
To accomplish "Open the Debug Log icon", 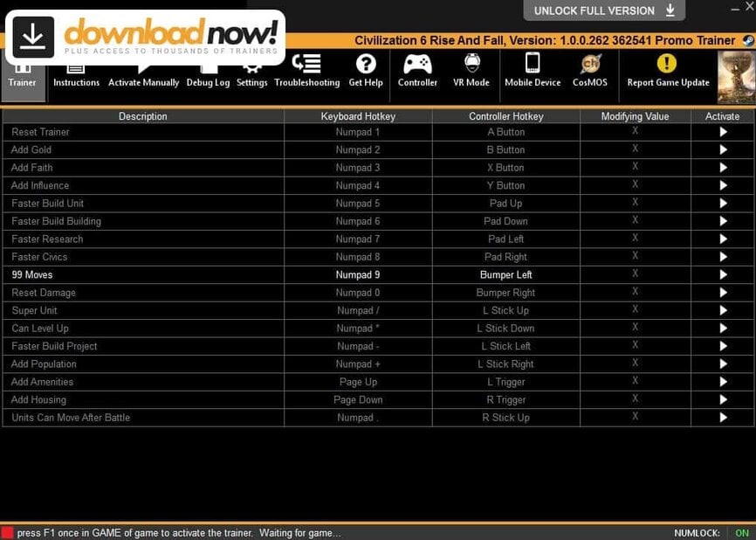I will 208,72.
